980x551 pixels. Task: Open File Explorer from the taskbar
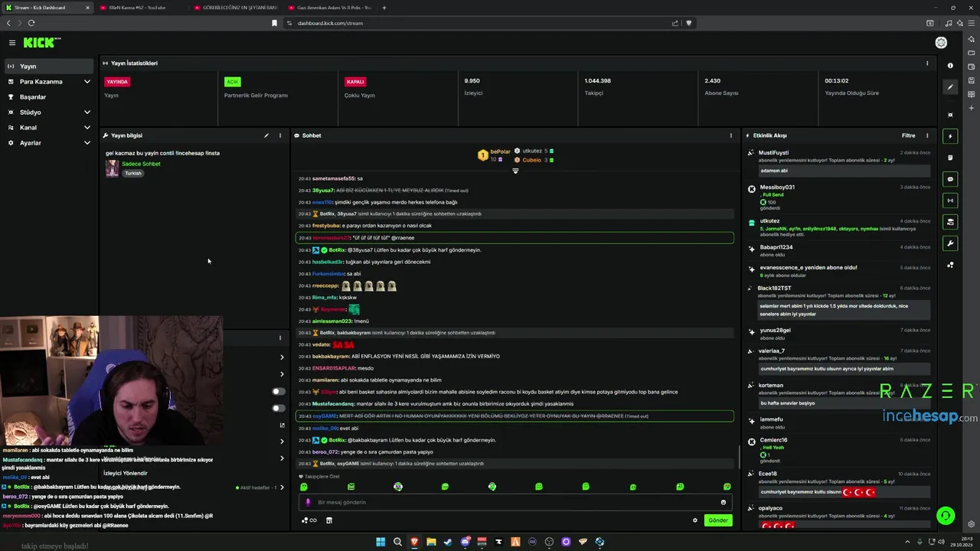[431, 542]
